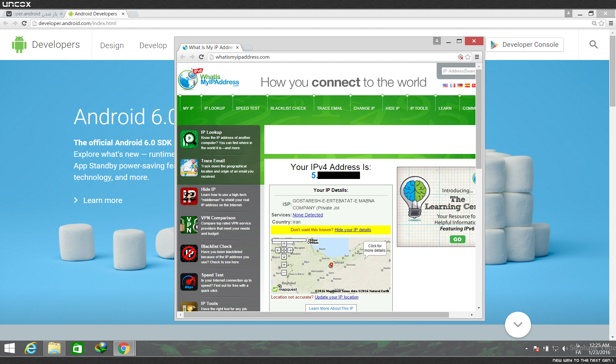The height and width of the screenshot is (364, 616).
Task: Click the Tehran location marker on the map
Action: (x=331, y=265)
